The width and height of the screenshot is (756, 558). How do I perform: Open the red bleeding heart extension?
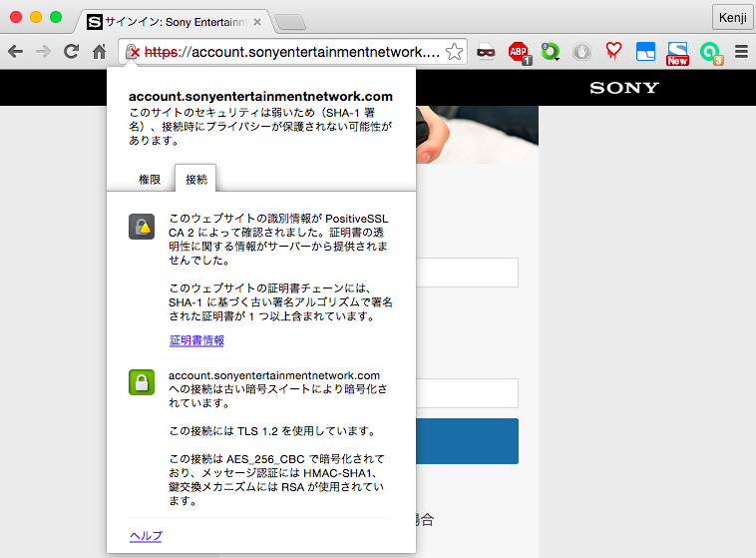[613, 51]
